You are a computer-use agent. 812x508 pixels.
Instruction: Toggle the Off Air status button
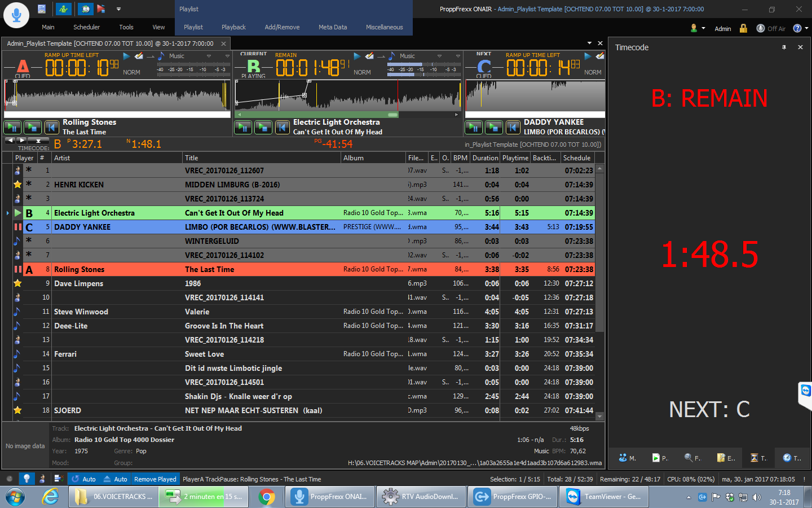point(771,28)
